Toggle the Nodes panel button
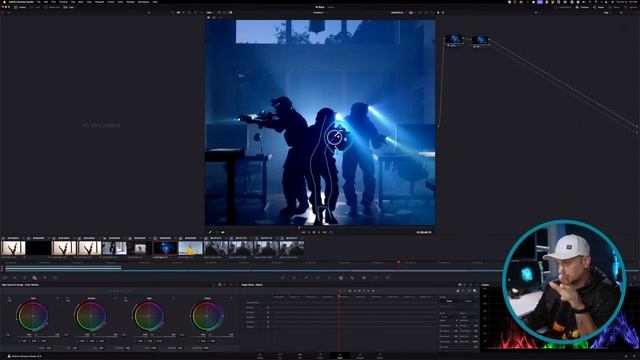Screen dimensions: 640x360 click(x=599, y=7)
